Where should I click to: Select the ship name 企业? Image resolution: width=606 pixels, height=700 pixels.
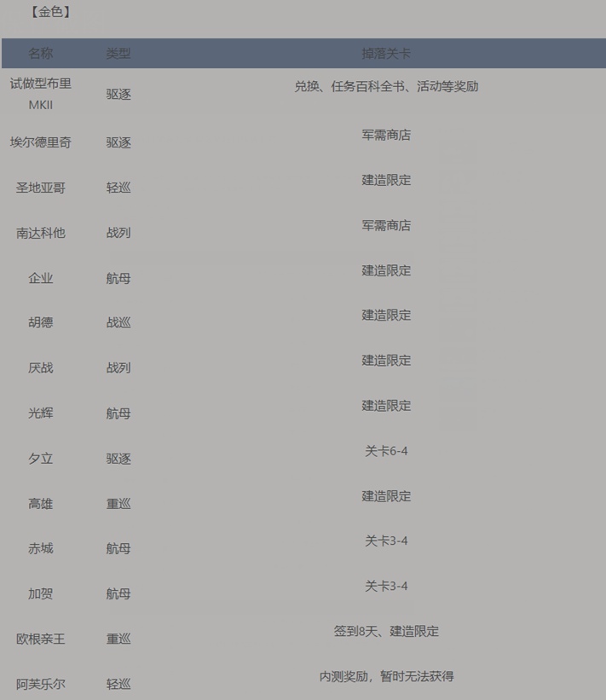coord(41,278)
